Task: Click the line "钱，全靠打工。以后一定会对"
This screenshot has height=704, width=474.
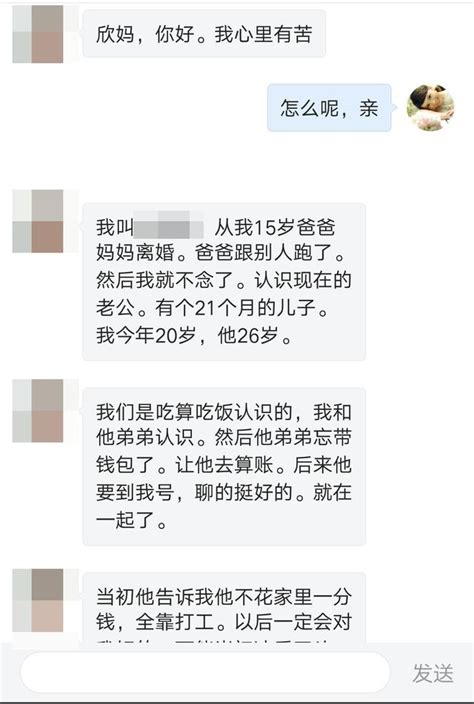Action: click(224, 623)
